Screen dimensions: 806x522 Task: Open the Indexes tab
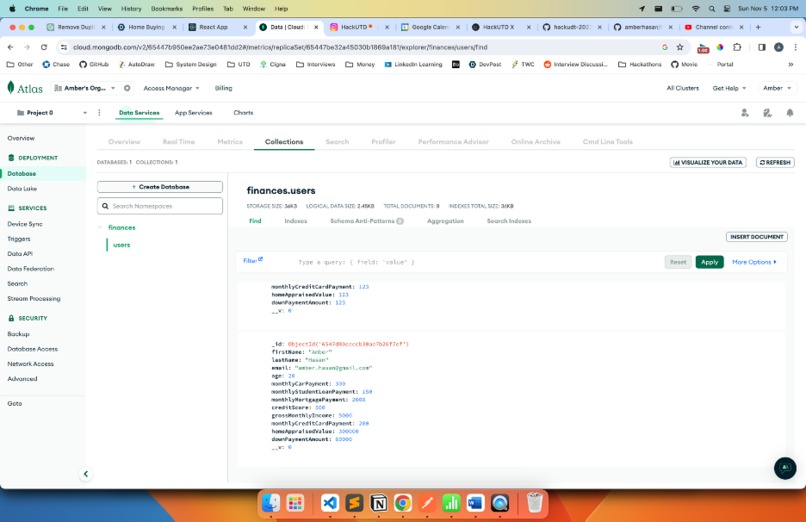(x=296, y=221)
